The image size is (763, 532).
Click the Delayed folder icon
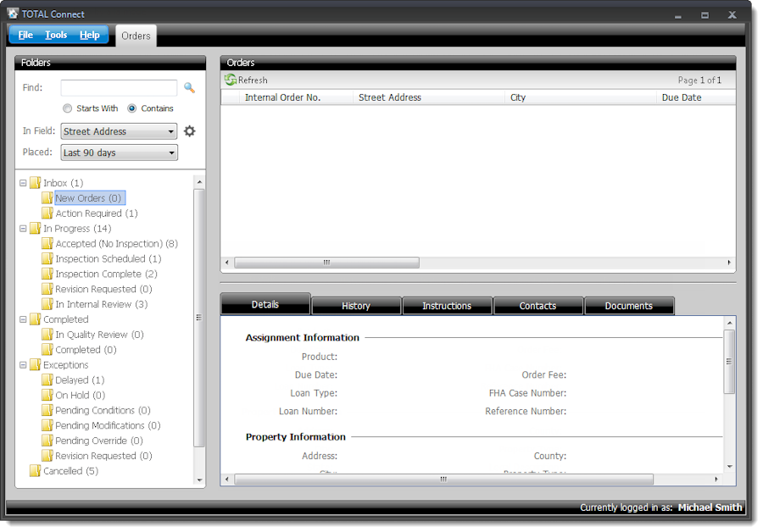(x=47, y=380)
